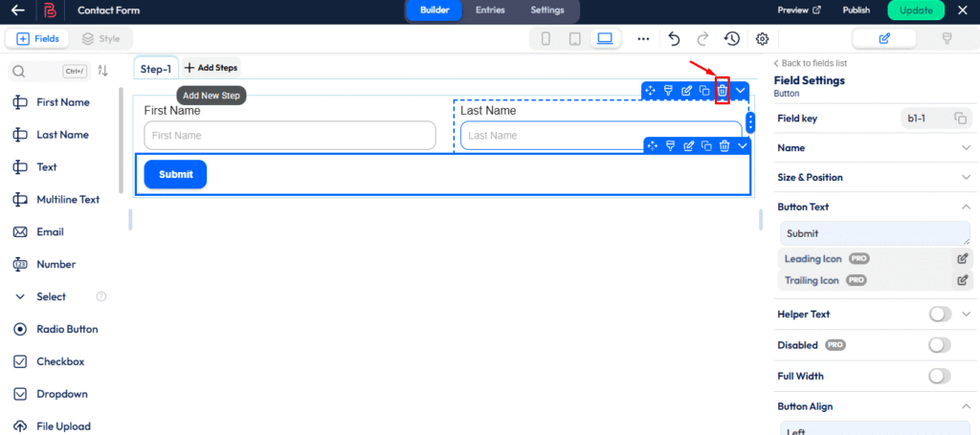Open the Settings tab
This screenshot has height=435, width=980.
[547, 11]
